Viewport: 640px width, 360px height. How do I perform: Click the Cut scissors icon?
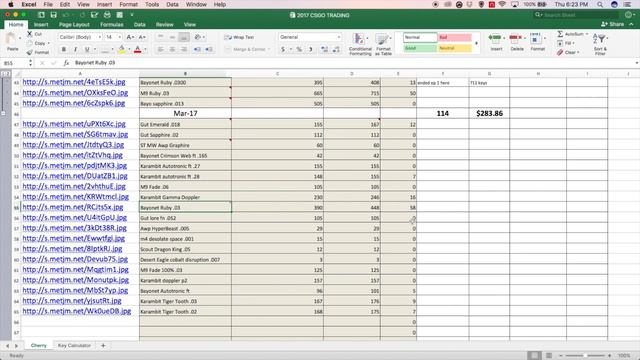[x=30, y=34]
